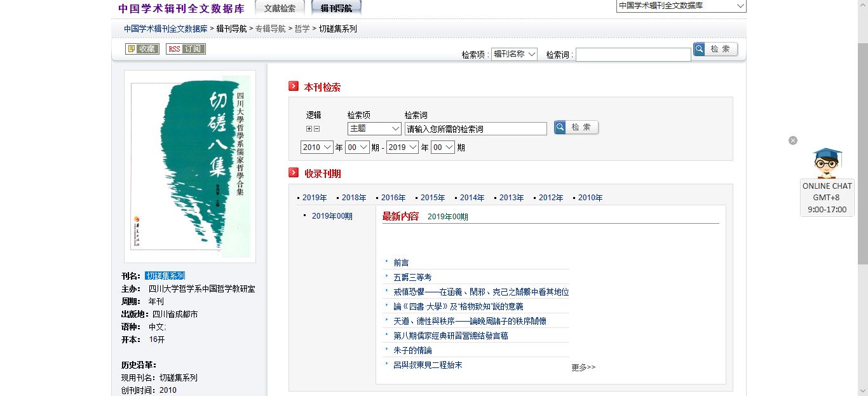Switch to the 文献检索 tab

tap(280, 8)
